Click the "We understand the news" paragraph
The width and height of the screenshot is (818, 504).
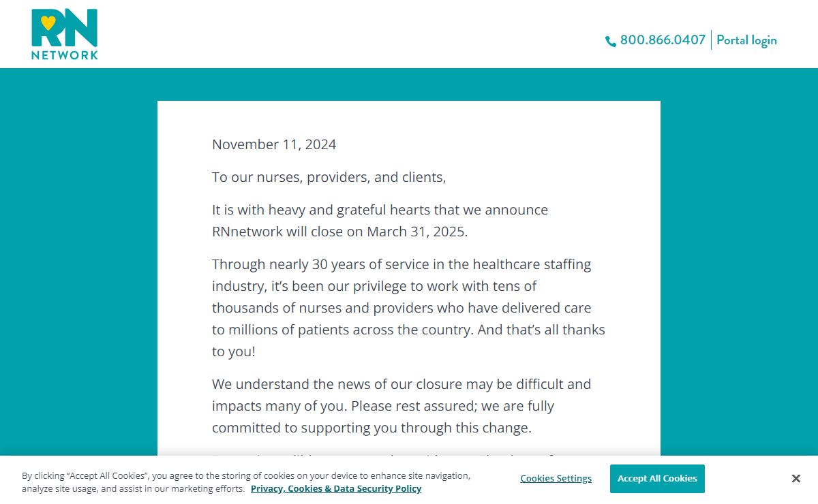coord(401,406)
